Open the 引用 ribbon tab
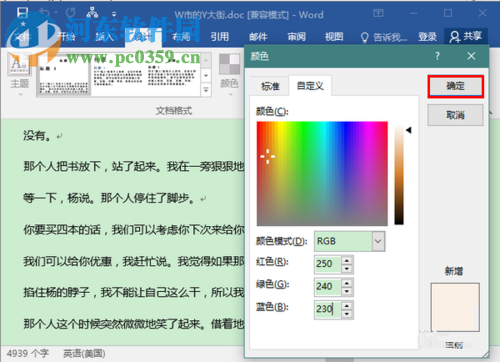The height and width of the screenshot is (362, 500). (x=220, y=36)
